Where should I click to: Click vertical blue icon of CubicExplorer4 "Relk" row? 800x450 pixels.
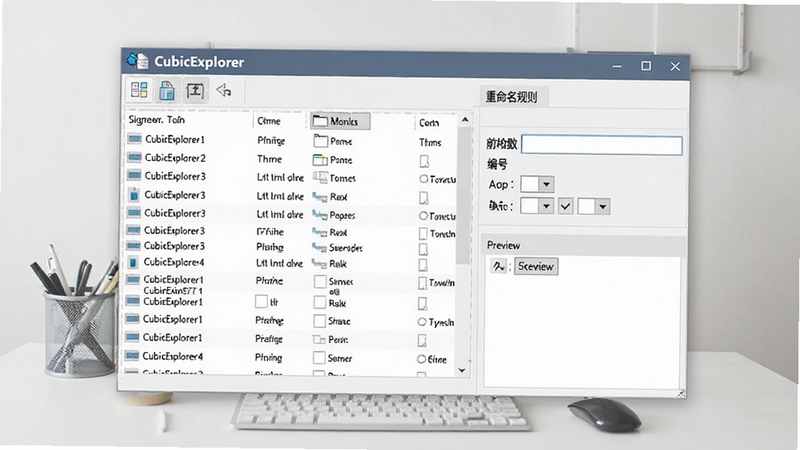click(133, 262)
